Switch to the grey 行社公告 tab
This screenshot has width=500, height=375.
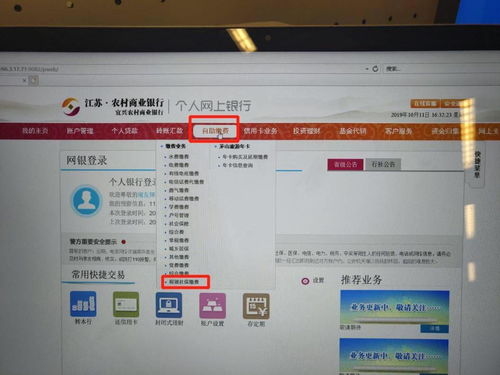point(383,164)
